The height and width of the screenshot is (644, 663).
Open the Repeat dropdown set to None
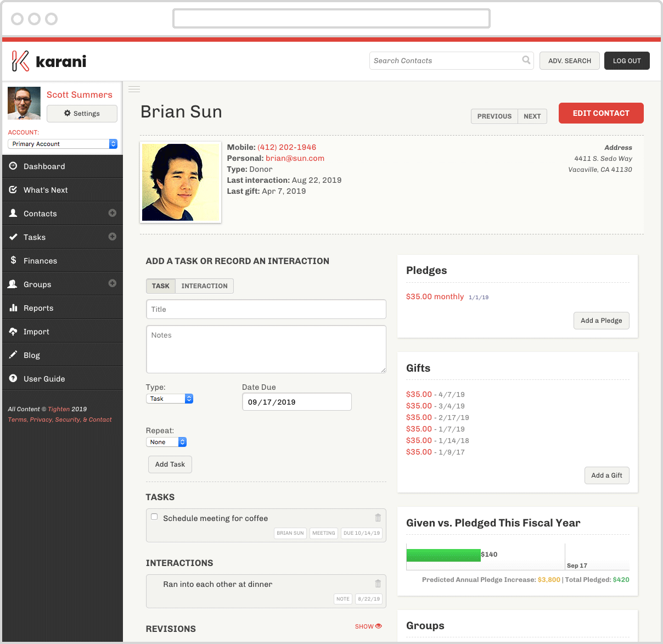pos(166,441)
